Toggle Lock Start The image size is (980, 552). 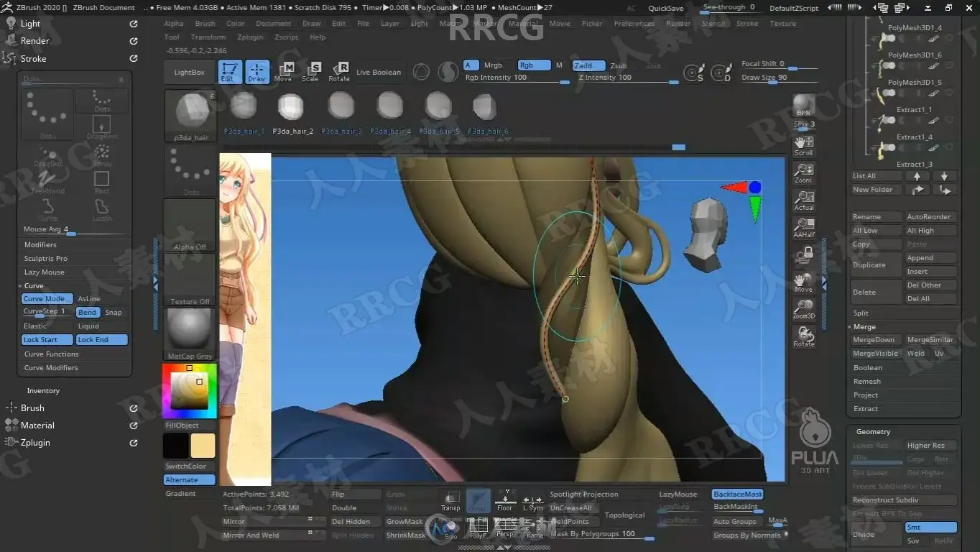[47, 340]
